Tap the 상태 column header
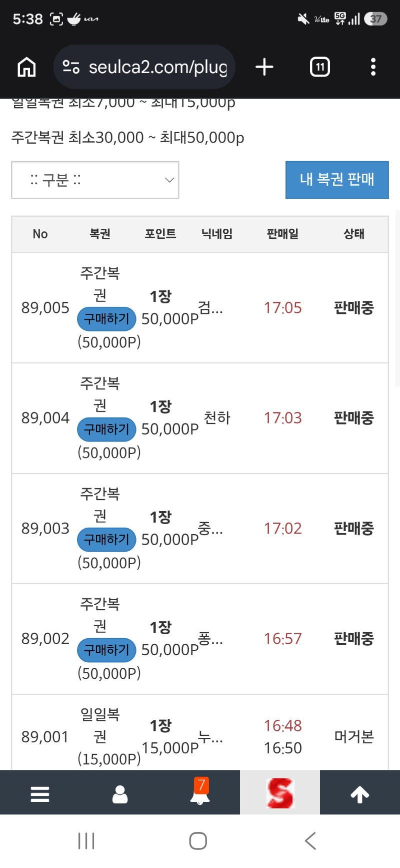This screenshot has width=400, height=868. point(354,234)
